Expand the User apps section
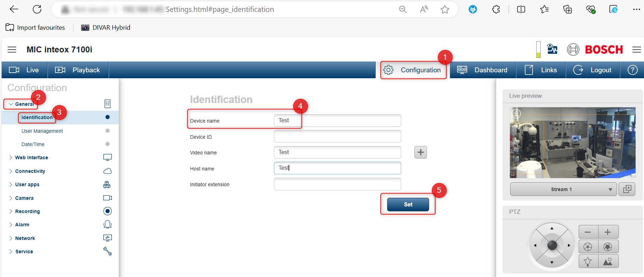 27,184
